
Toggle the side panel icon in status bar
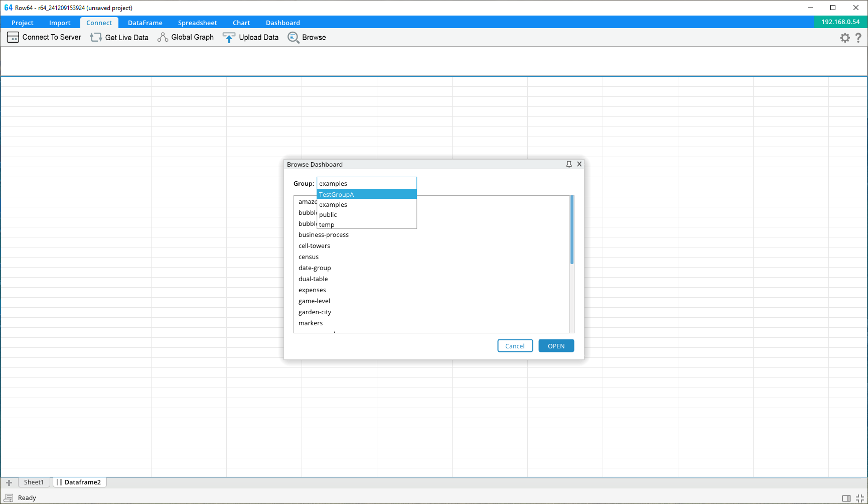point(846,498)
